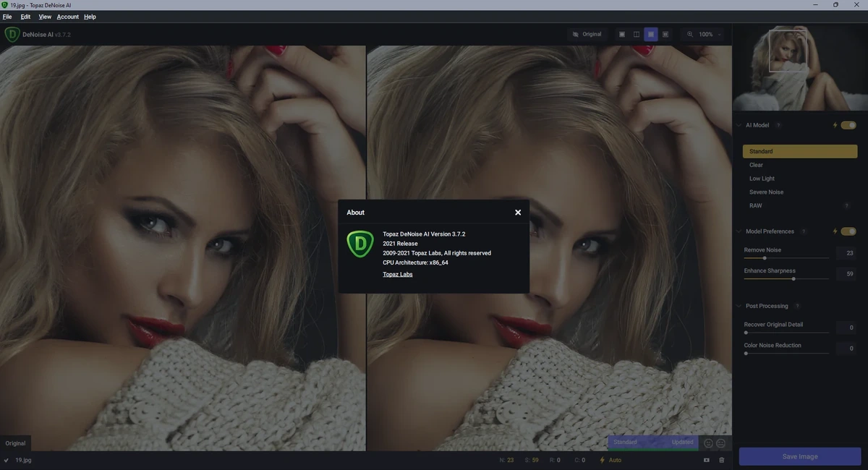The width and height of the screenshot is (868, 470).
Task: Toggle the AI Model auto switch
Action: coord(848,125)
